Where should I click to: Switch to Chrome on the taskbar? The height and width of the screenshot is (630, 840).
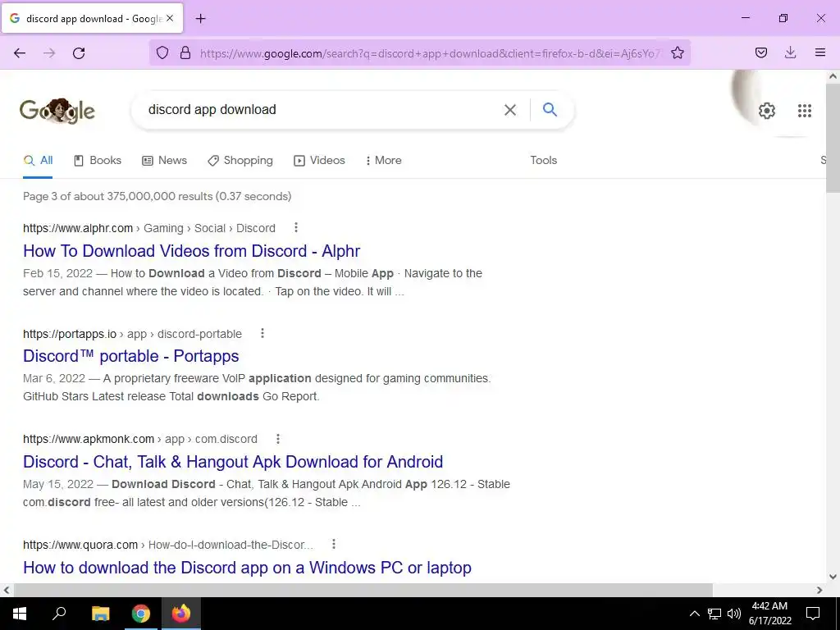tap(141, 614)
